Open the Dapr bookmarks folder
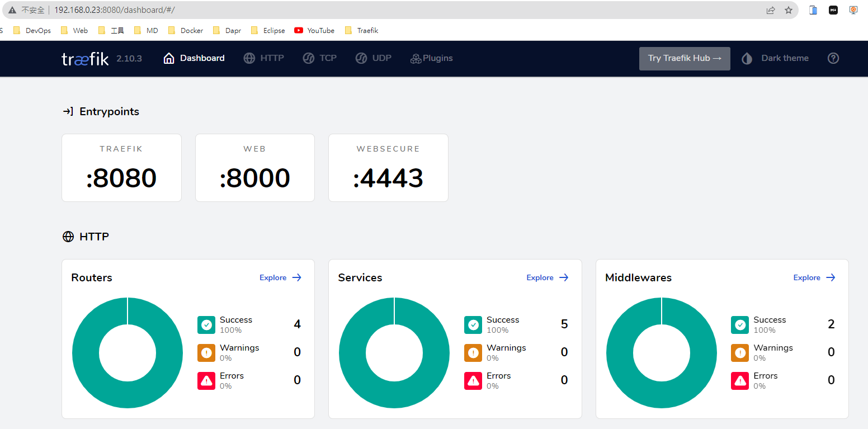Image resolution: width=868 pixels, height=429 pixels. click(x=227, y=31)
